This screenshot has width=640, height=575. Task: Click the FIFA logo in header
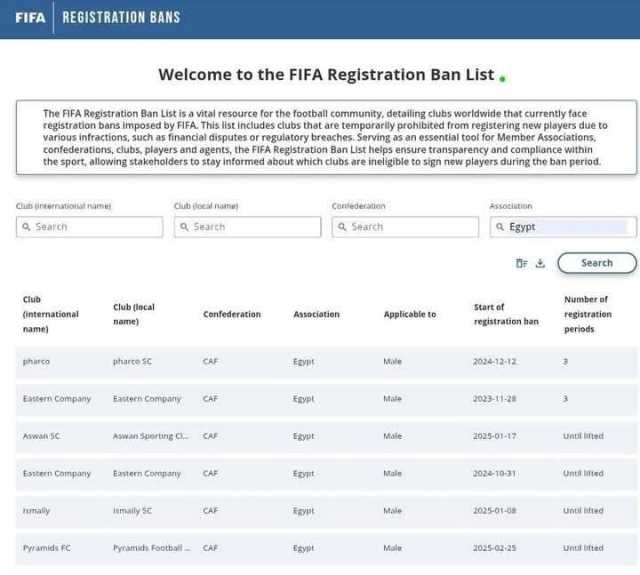pyautogui.click(x=30, y=18)
